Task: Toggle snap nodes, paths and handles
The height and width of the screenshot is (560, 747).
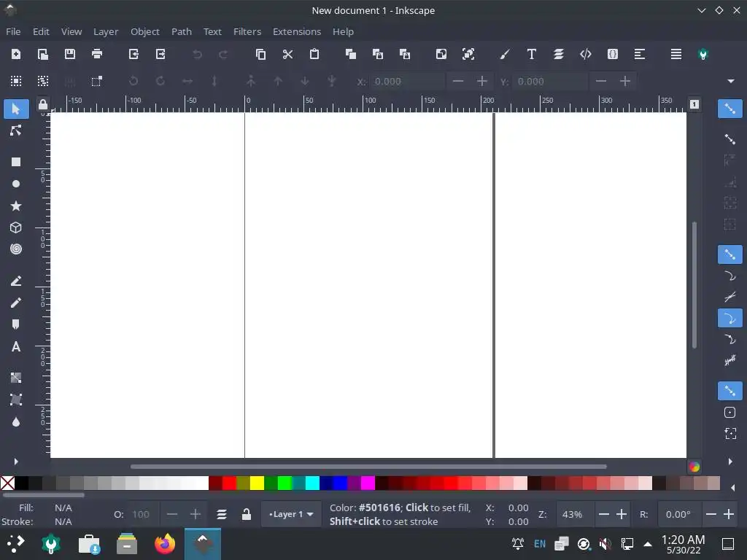Action: click(x=729, y=254)
